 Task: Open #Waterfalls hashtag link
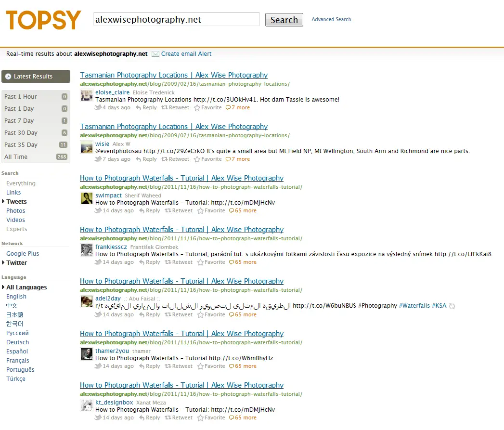pyautogui.click(x=414, y=306)
